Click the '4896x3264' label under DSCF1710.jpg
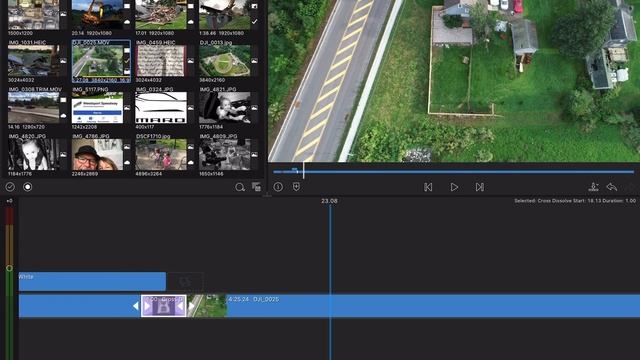Viewport: 640px width, 360px height. [x=149, y=174]
